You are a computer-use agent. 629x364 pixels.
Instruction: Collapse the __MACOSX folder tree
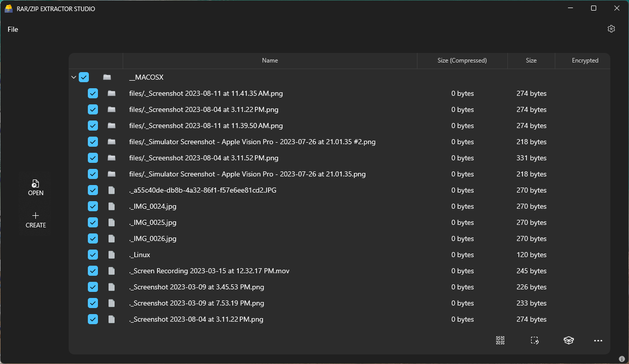[x=74, y=77]
